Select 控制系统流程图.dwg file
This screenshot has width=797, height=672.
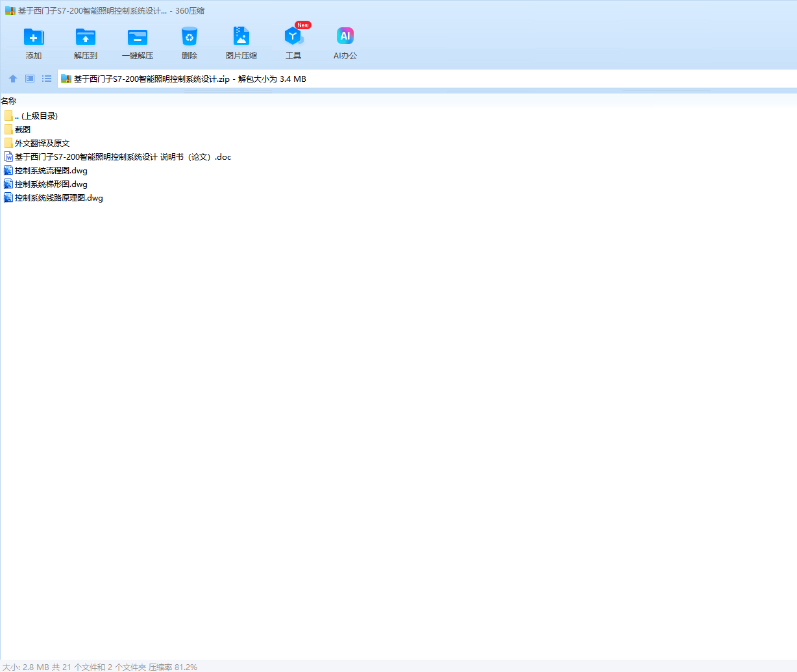tap(45, 171)
